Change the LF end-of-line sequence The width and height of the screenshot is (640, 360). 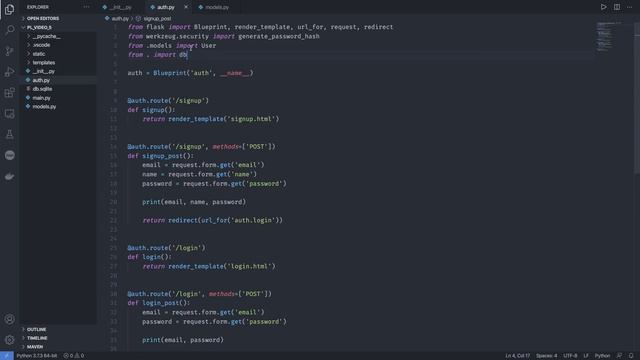(x=586, y=356)
